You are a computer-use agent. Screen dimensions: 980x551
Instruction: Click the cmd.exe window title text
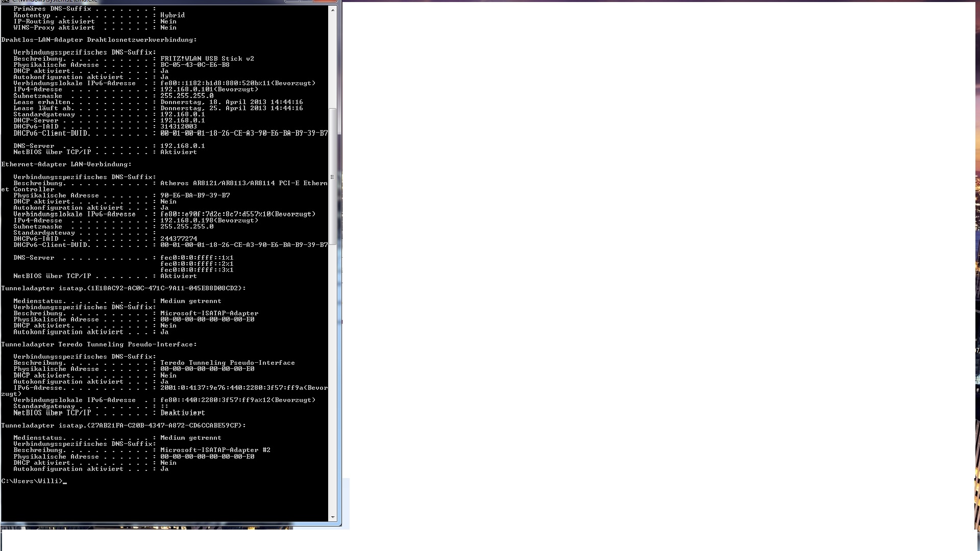click(x=54, y=1)
